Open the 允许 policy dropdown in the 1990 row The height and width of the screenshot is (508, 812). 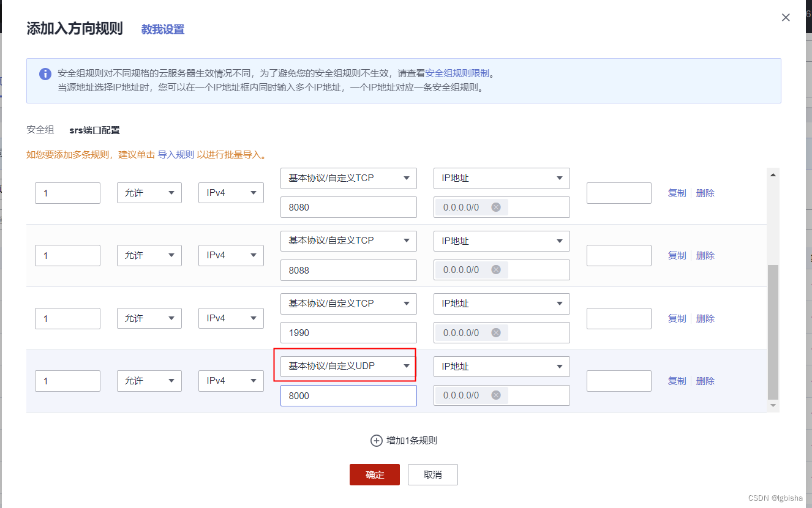click(x=149, y=318)
